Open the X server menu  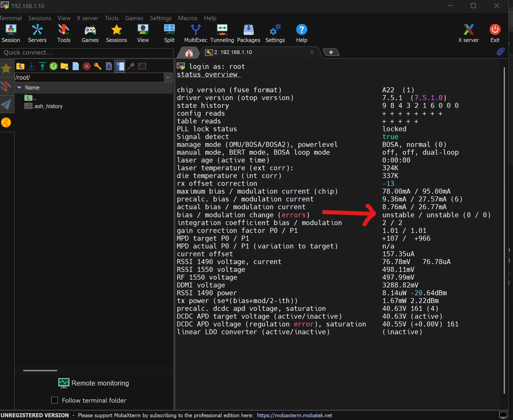88,18
